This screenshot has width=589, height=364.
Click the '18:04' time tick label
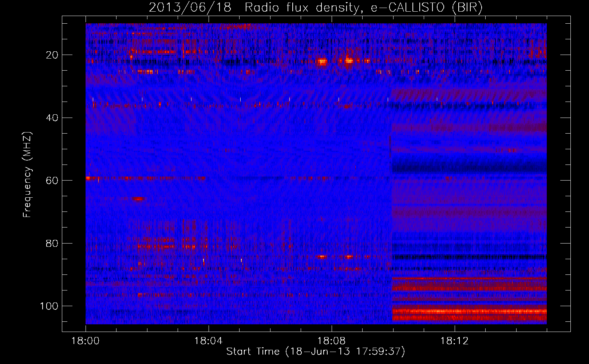click(208, 341)
